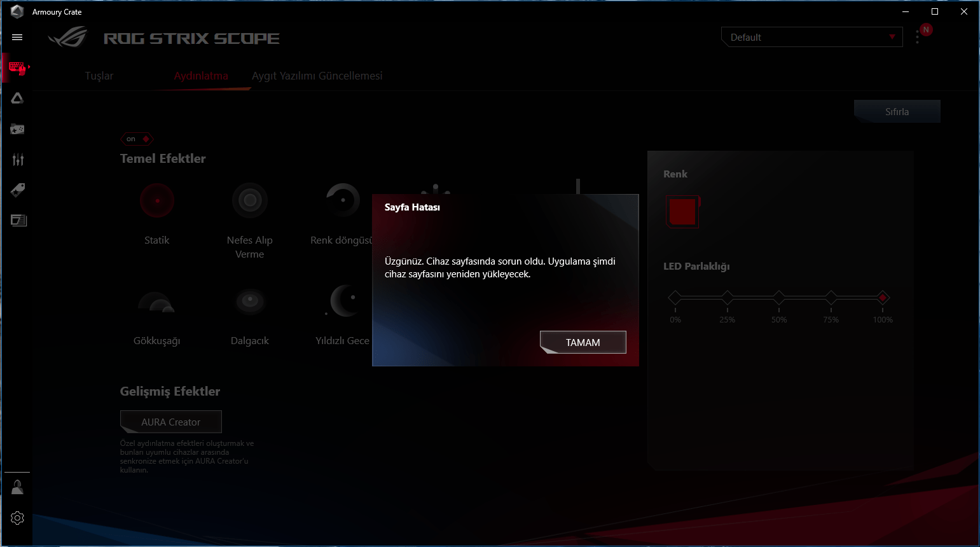Click the error message starting with Üzgünüz
Viewport: 980px width, 547px height.
coord(500,268)
